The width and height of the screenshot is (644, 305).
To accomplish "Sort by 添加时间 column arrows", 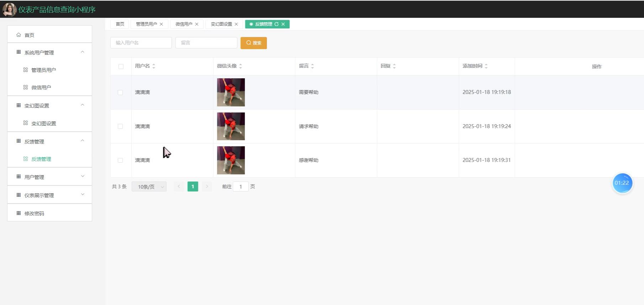I will click(486, 66).
